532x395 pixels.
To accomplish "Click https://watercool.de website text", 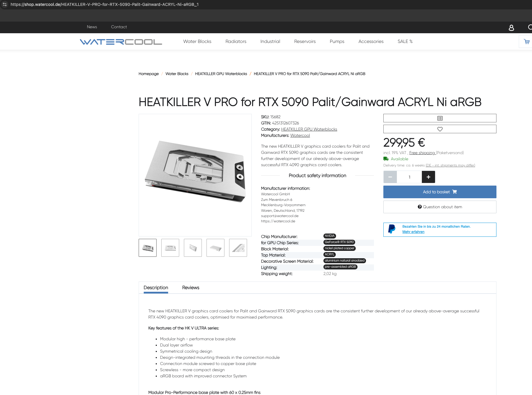I will point(278,221).
